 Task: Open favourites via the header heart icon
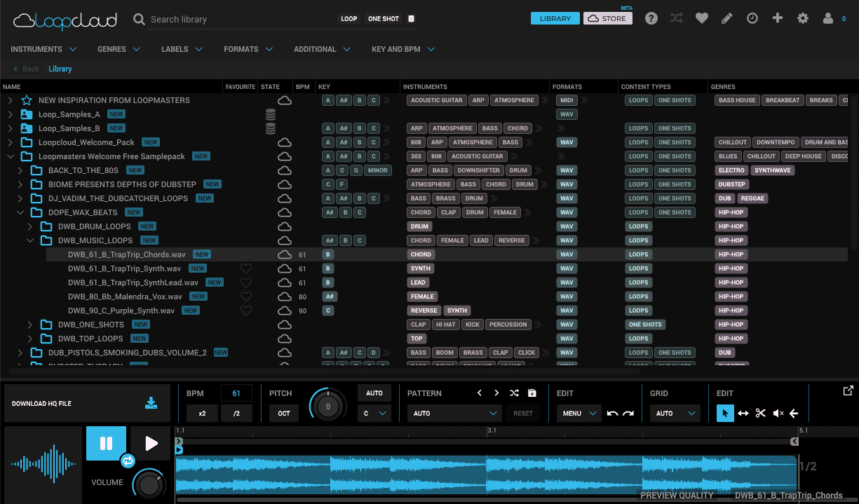[702, 19]
